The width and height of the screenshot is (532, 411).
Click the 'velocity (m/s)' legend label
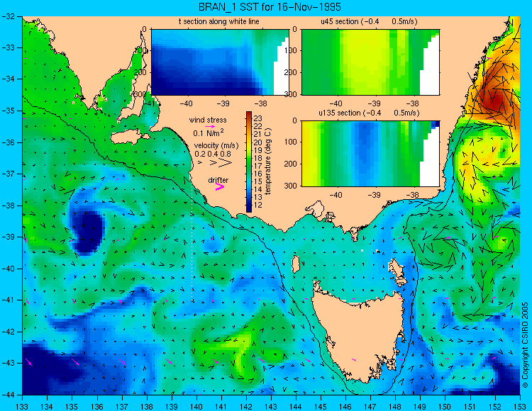point(216,146)
